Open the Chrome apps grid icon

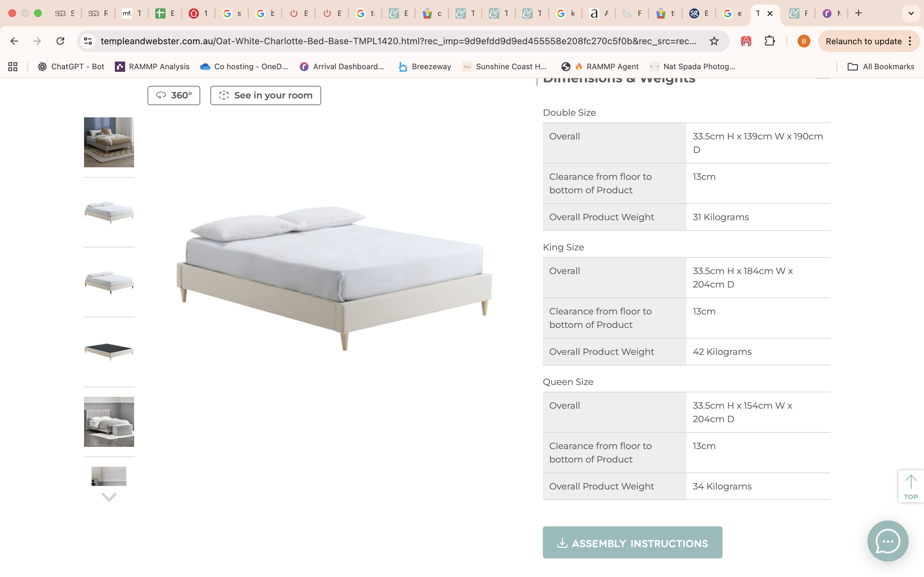click(13, 66)
